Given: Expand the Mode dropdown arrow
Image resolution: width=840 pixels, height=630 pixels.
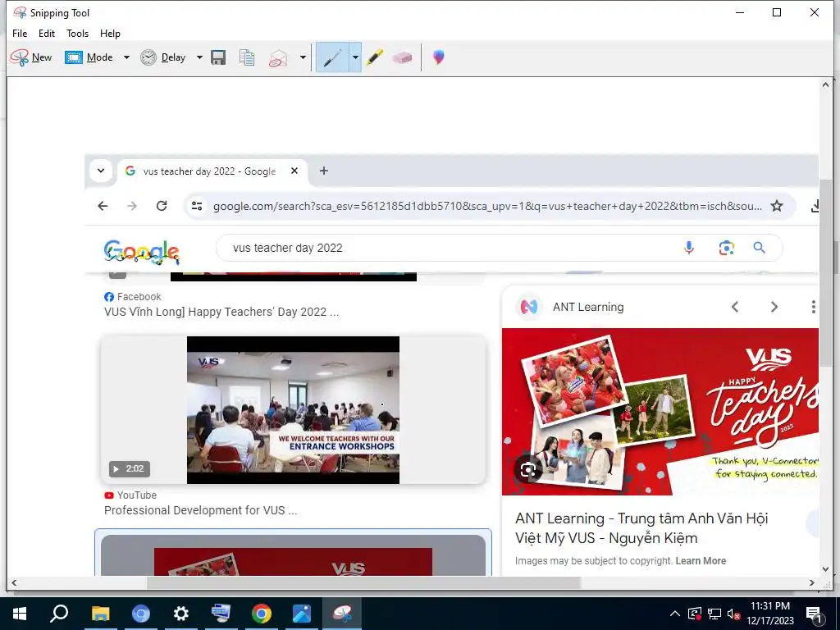Looking at the screenshot, I should pyautogui.click(x=126, y=57).
